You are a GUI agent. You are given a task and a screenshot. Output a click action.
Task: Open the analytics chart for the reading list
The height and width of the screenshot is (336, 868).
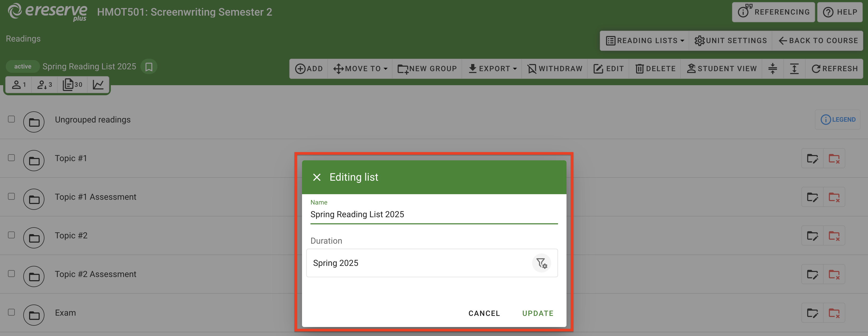tap(98, 85)
